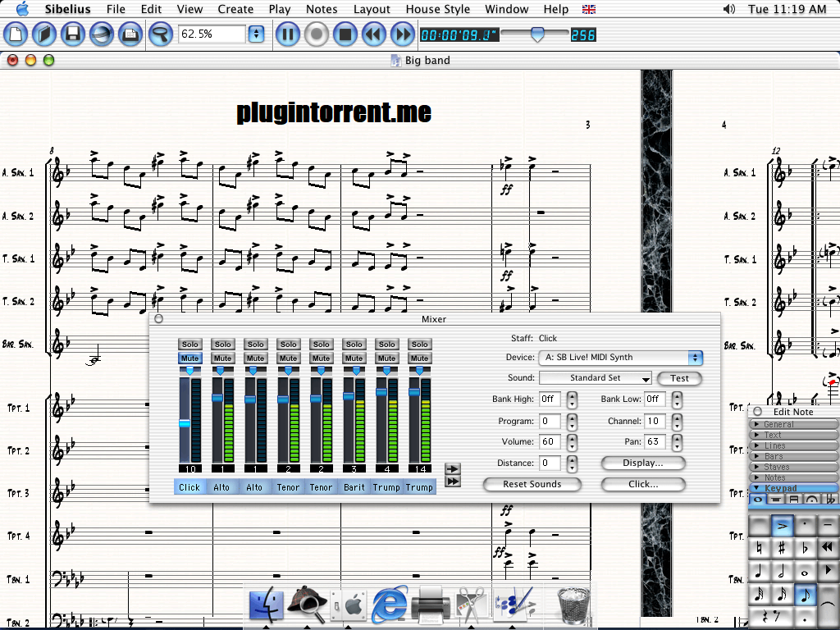Click the Test sound button

click(679, 378)
